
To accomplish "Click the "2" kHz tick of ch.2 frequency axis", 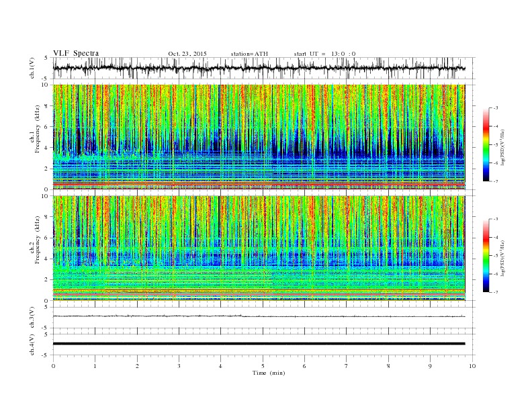I will (x=47, y=280).
